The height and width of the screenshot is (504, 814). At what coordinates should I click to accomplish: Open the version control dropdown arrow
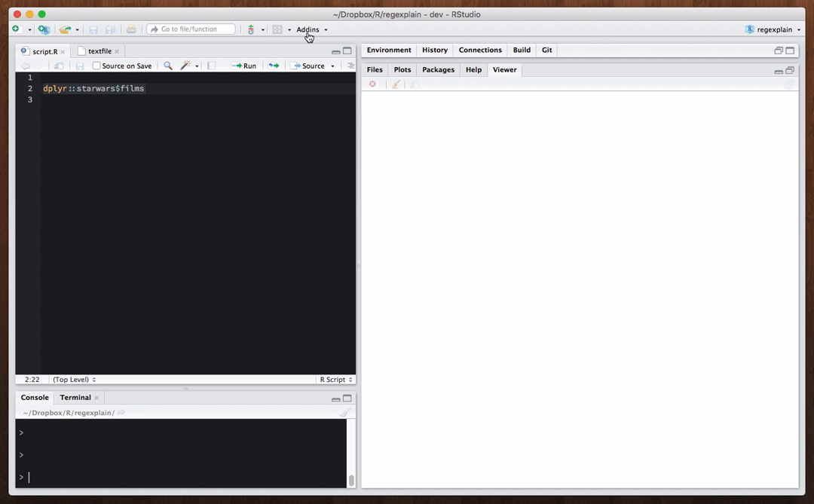point(263,29)
